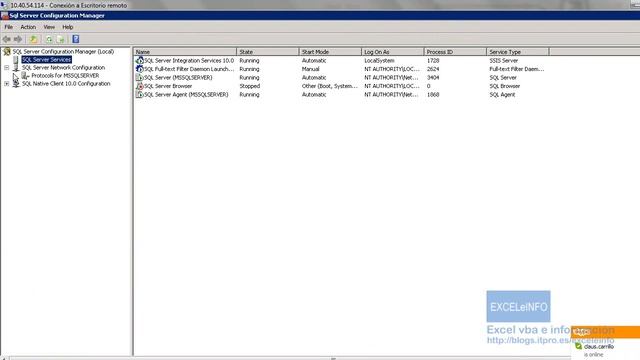Click the Forward arrow toolbar icon

(18, 39)
